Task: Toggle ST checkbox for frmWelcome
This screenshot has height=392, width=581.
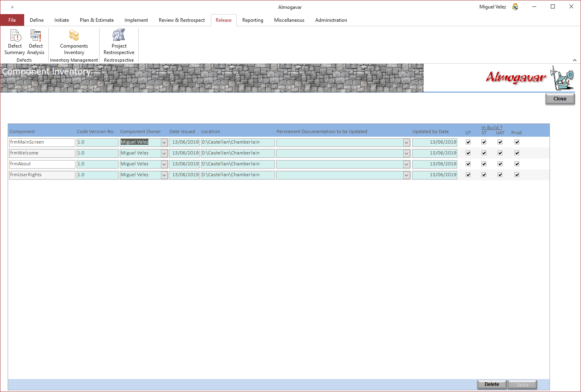Action: tap(484, 153)
